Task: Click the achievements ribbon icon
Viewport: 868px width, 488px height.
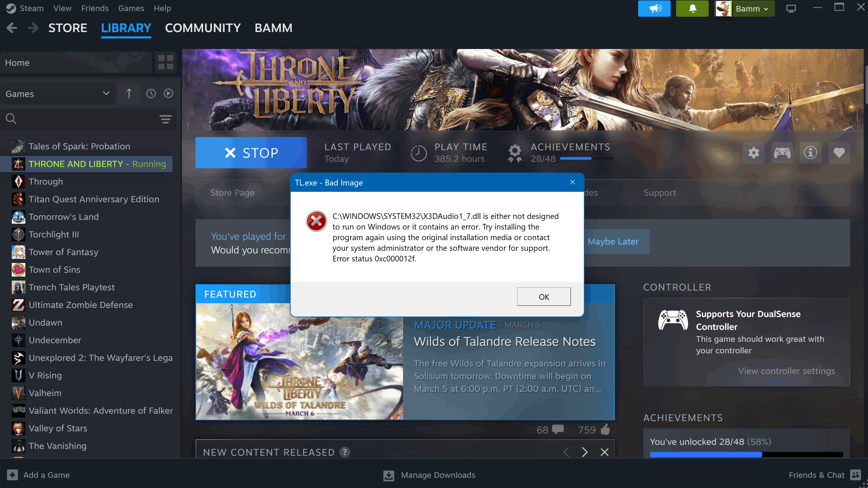Action: 515,153
